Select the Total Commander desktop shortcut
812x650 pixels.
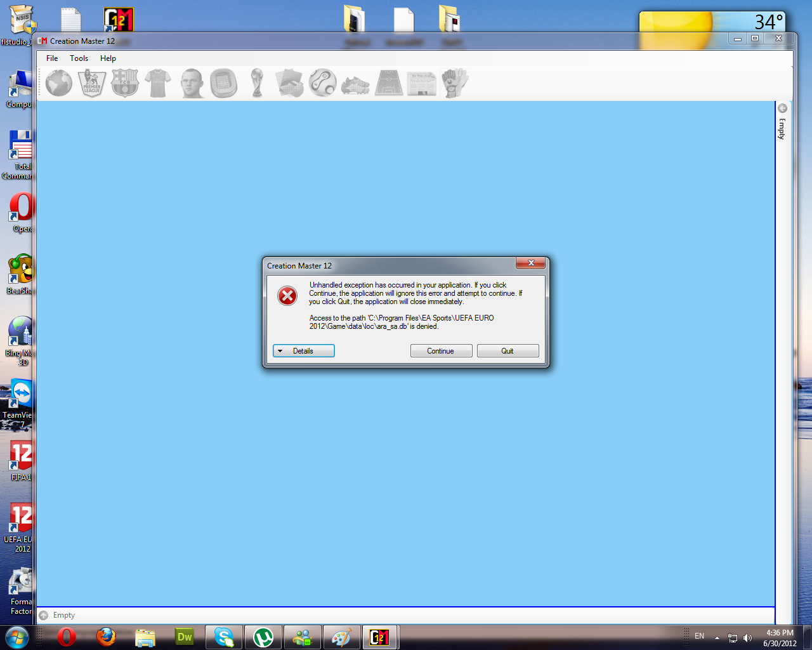(18, 156)
